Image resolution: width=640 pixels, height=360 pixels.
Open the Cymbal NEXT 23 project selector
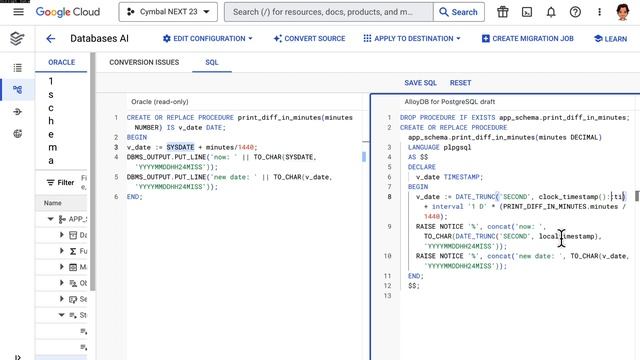(168, 12)
